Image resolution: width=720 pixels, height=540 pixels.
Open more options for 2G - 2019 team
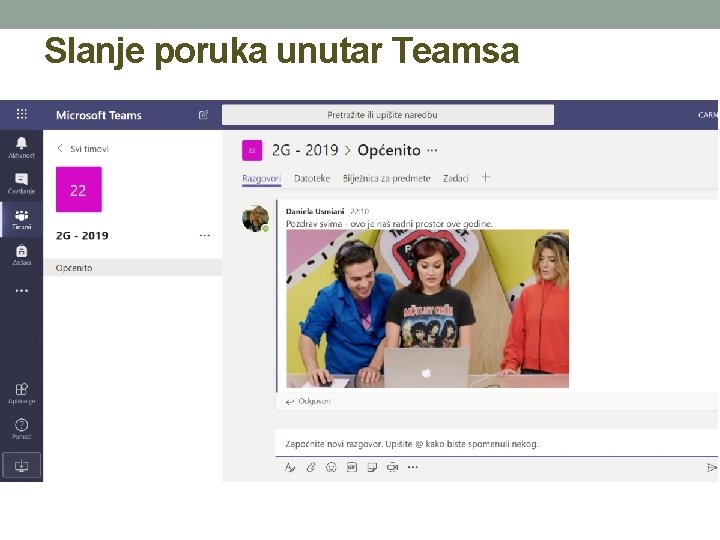coord(205,236)
